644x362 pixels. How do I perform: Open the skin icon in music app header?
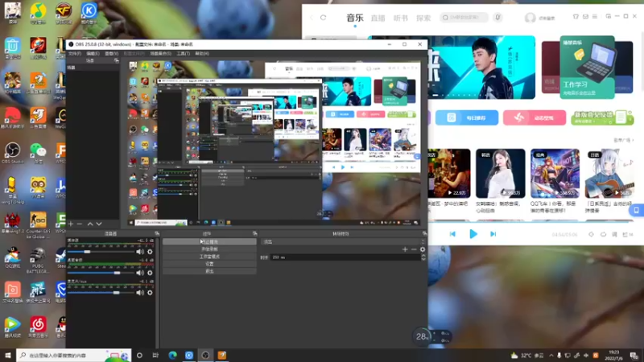tap(576, 16)
